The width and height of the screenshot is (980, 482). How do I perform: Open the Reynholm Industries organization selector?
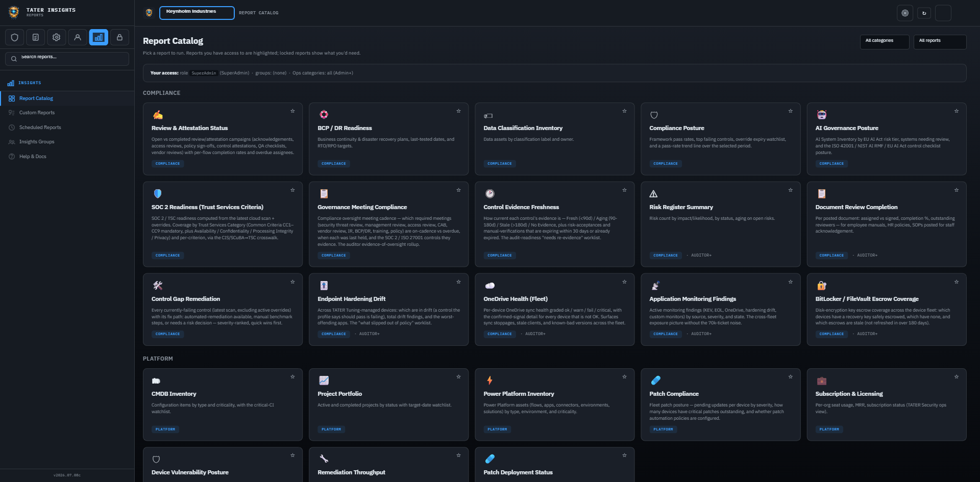[197, 13]
